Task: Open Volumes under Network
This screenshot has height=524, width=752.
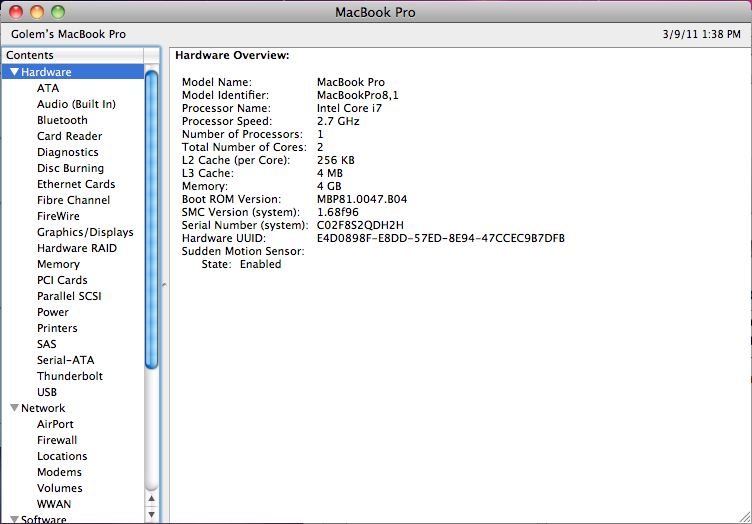Action: click(60, 488)
